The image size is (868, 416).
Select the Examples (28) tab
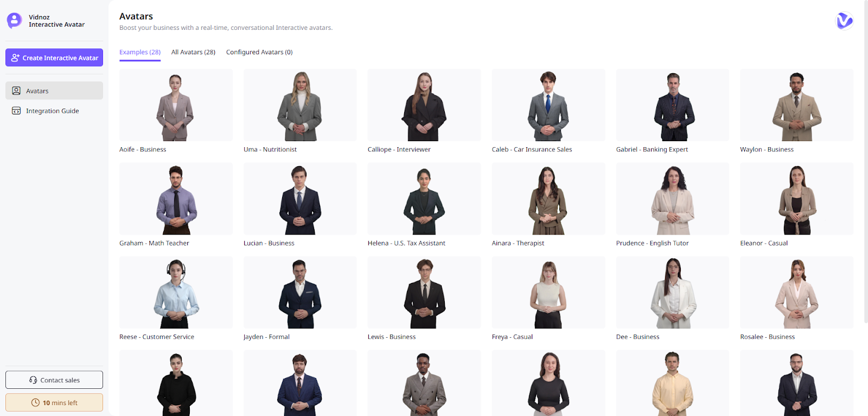(x=140, y=52)
